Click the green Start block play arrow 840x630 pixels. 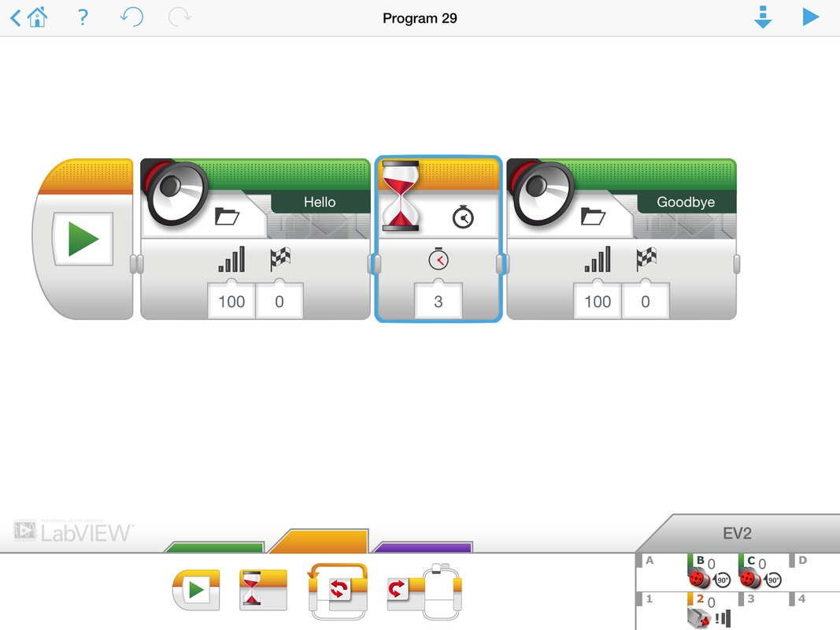(x=83, y=239)
